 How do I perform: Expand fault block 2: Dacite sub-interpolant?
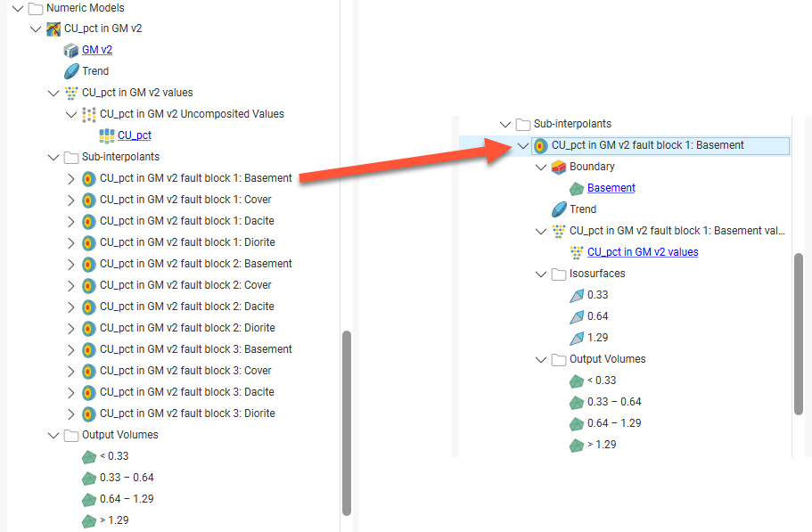click(x=71, y=307)
